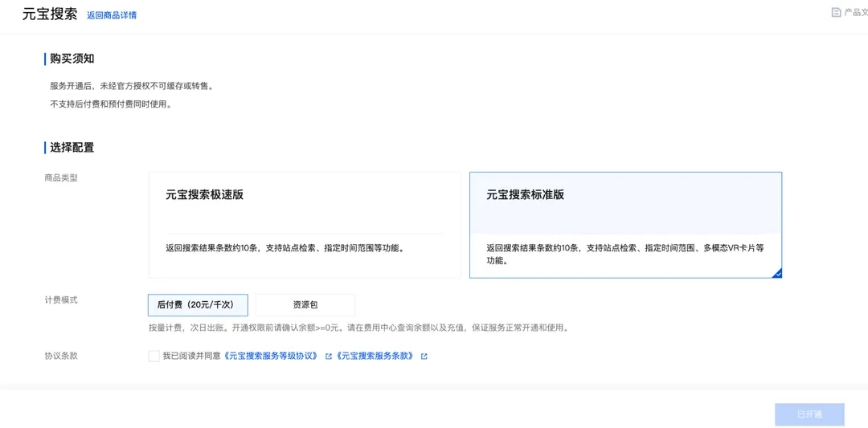
Task: Click 产品文档 text in top right
Action: (855, 12)
